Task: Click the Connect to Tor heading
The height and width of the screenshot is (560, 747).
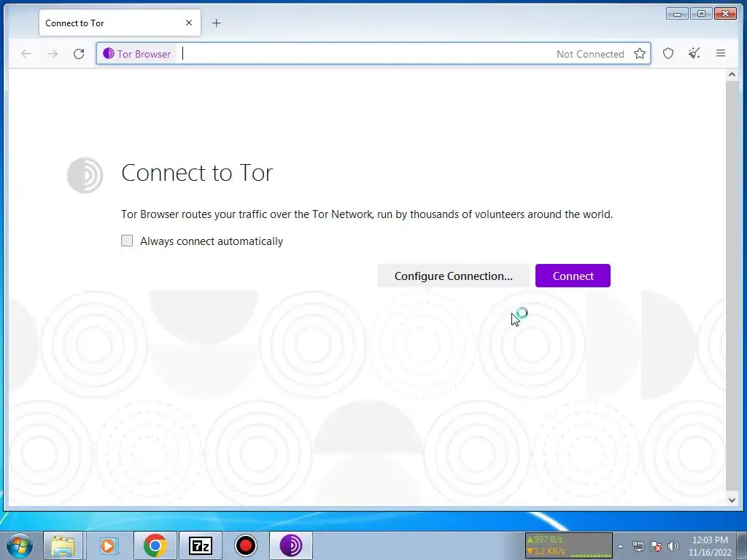Action: pos(197,172)
